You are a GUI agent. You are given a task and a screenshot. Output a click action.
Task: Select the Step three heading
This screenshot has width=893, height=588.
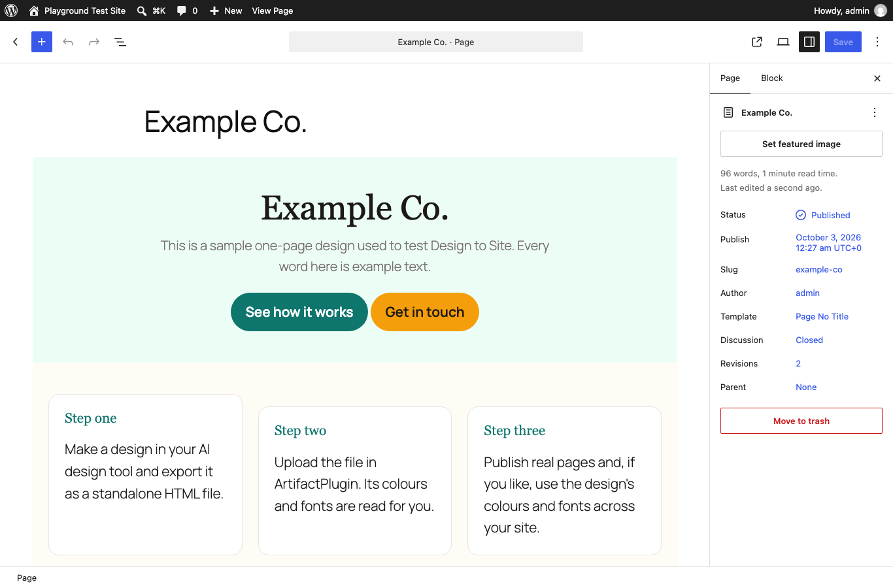pos(514,431)
